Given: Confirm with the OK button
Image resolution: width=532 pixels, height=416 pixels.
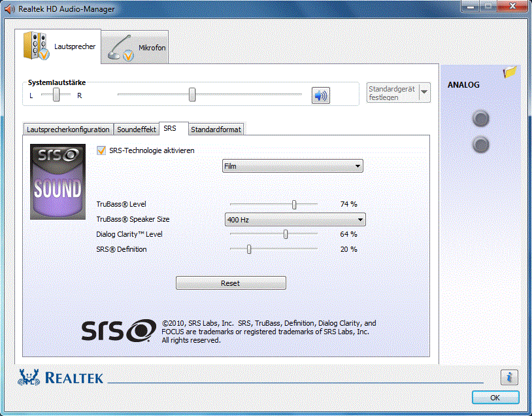Looking at the screenshot, I should [495, 398].
